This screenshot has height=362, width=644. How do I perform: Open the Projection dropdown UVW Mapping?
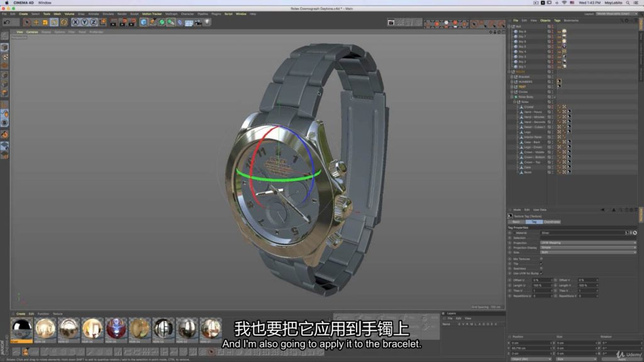click(588, 243)
